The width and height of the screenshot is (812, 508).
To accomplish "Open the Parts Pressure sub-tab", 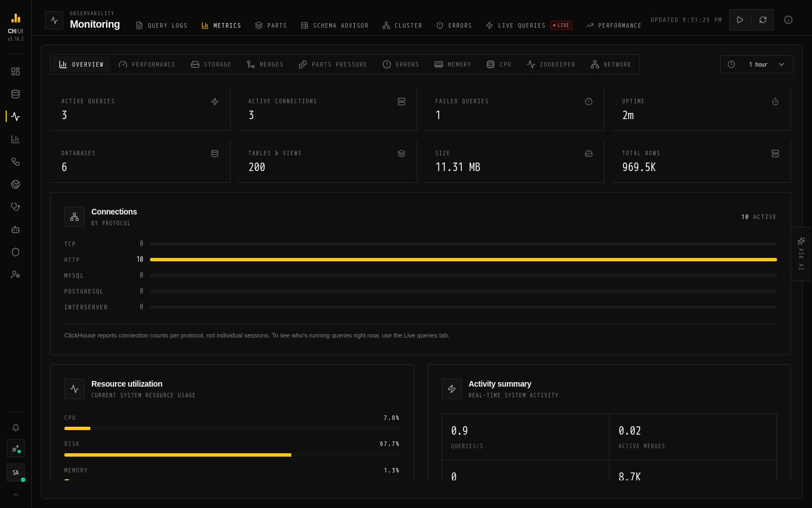I will point(333,64).
